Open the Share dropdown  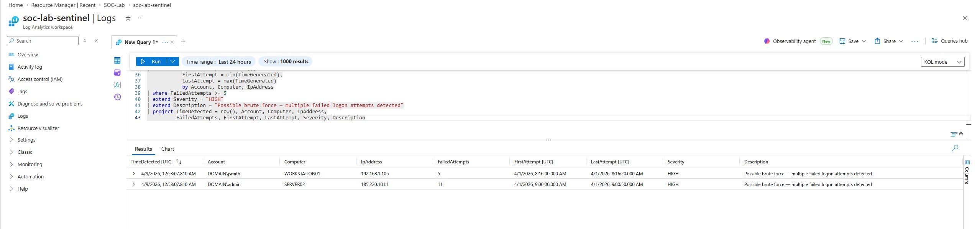tap(901, 41)
